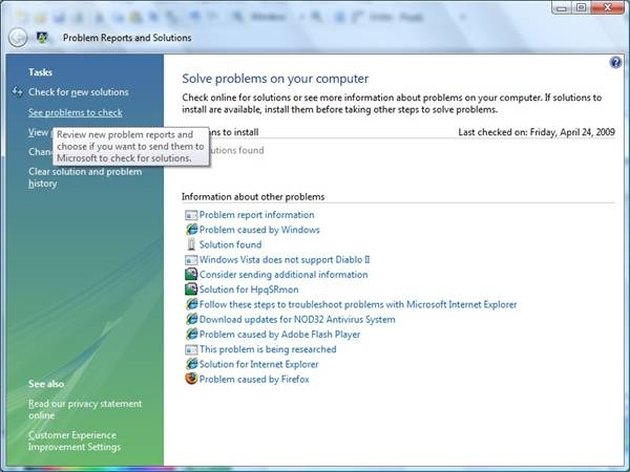Open Windows Vista does not support Diablo II
This screenshot has height=472, width=630.
pos(284,259)
